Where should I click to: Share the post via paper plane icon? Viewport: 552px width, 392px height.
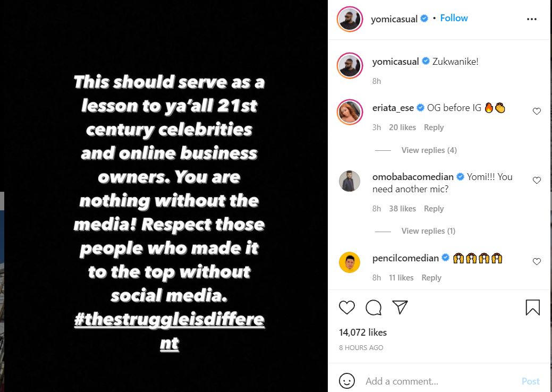(x=400, y=307)
